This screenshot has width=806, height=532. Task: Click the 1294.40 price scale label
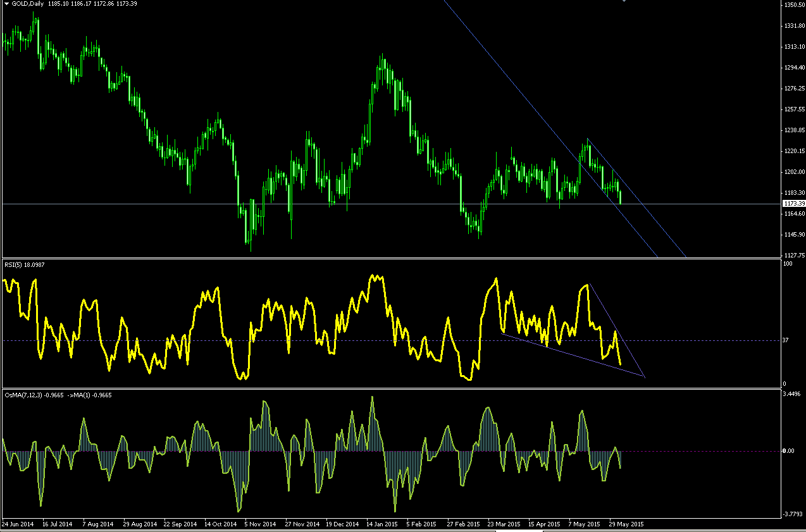coord(794,68)
